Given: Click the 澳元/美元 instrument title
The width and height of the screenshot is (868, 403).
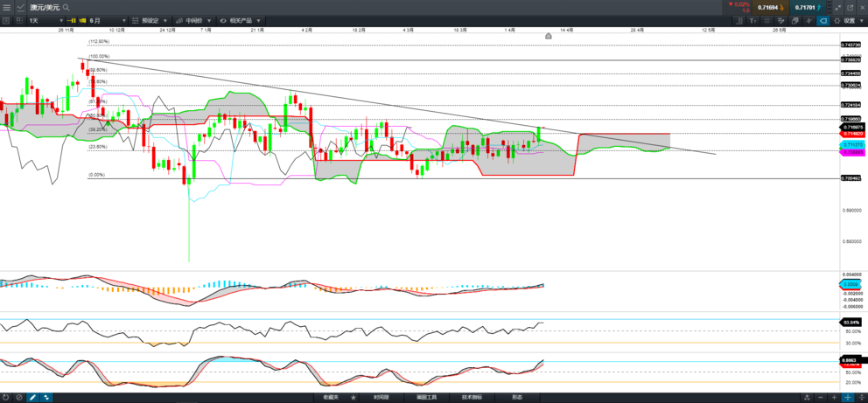Looking at the screenshot, I should [x=45, y=8].
